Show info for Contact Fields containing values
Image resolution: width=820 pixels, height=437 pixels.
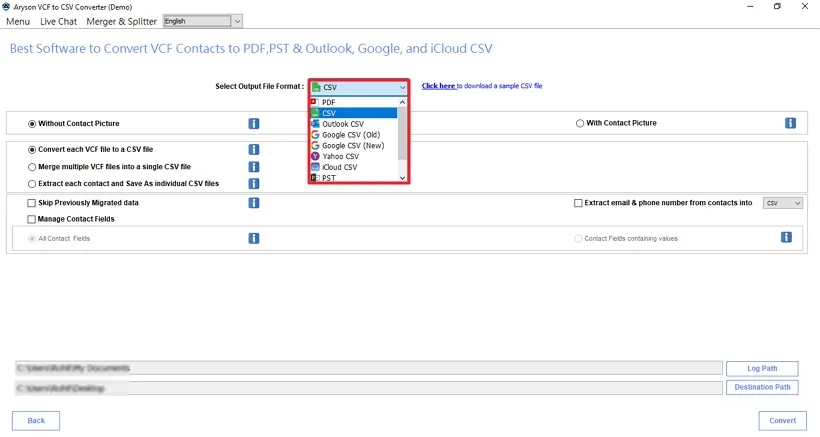pos(786,237)
